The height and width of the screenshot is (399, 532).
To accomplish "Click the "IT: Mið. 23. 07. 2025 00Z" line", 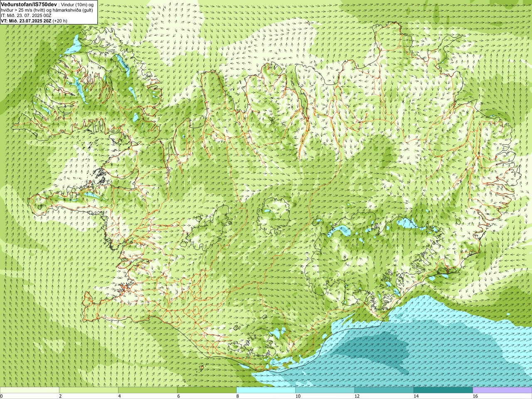I will (26, 15).
